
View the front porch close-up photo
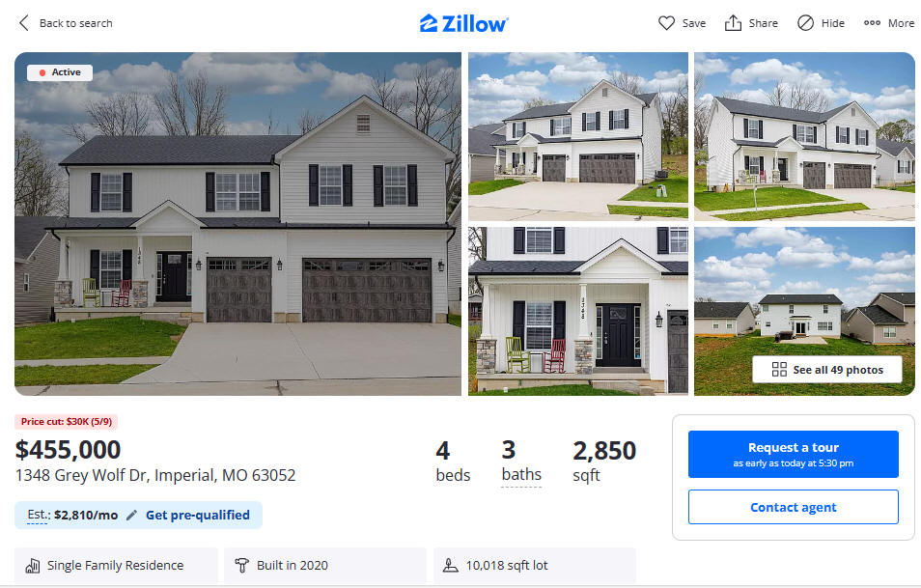click(578, 311)
